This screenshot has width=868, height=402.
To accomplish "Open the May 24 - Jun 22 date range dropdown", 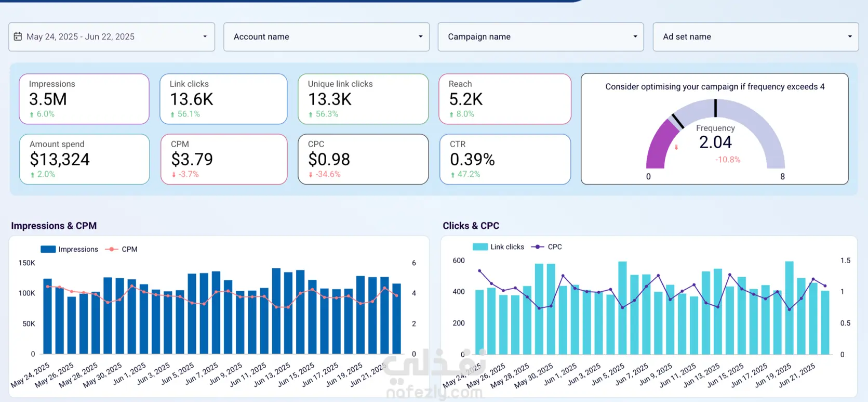I will (112, 37).
